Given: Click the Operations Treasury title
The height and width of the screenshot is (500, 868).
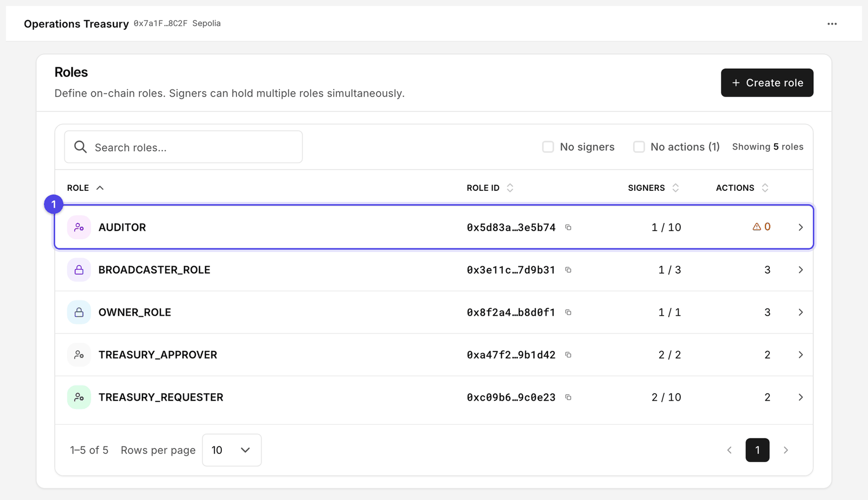Looking at the screenshot, I should click(x=76, y=24).
